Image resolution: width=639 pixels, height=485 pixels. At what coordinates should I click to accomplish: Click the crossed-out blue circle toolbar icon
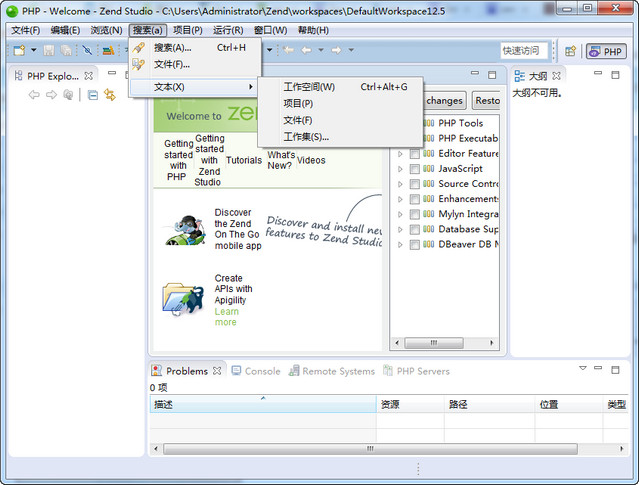tap(87, 50)
